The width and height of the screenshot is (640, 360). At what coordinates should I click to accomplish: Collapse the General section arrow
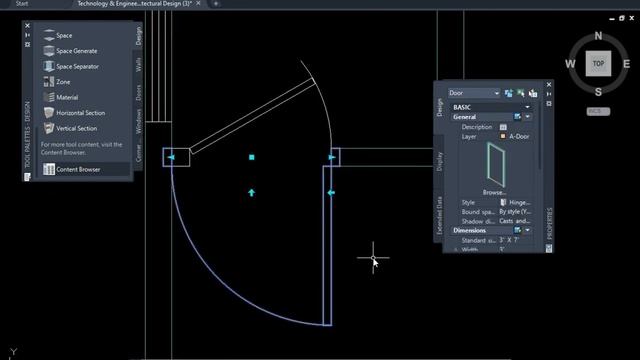tap(528, 117)
